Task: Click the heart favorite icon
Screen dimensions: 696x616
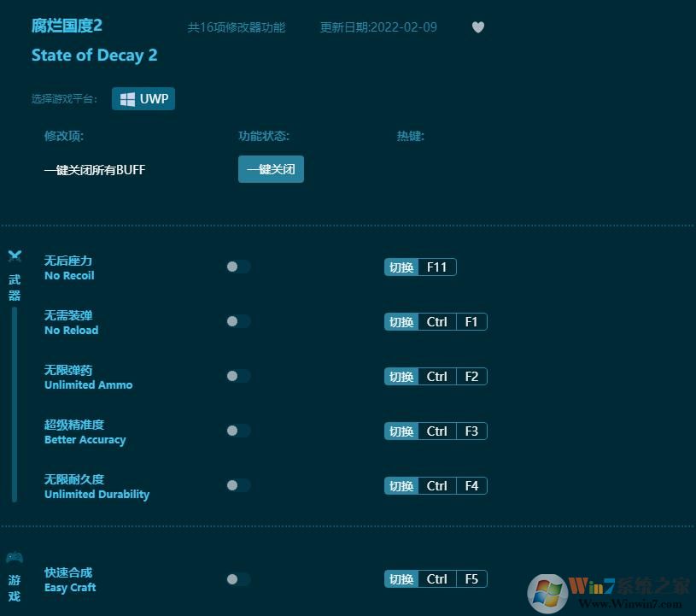Action: point(478,27)
